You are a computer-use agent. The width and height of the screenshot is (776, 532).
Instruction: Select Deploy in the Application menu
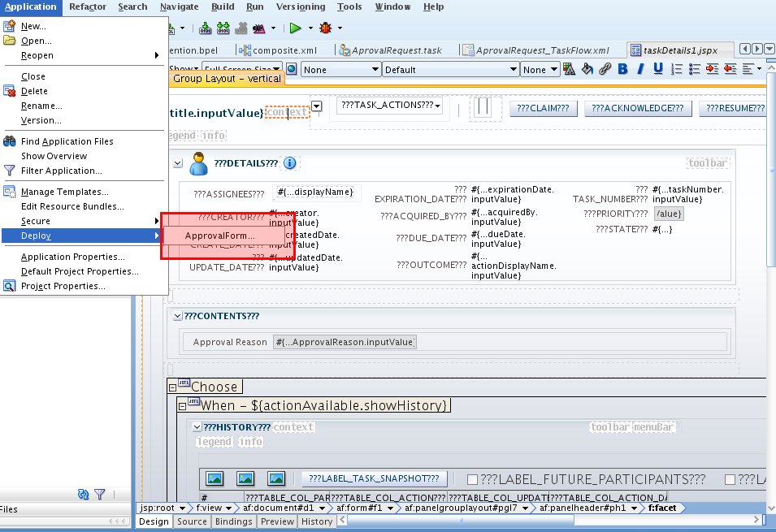coord(83,236)
